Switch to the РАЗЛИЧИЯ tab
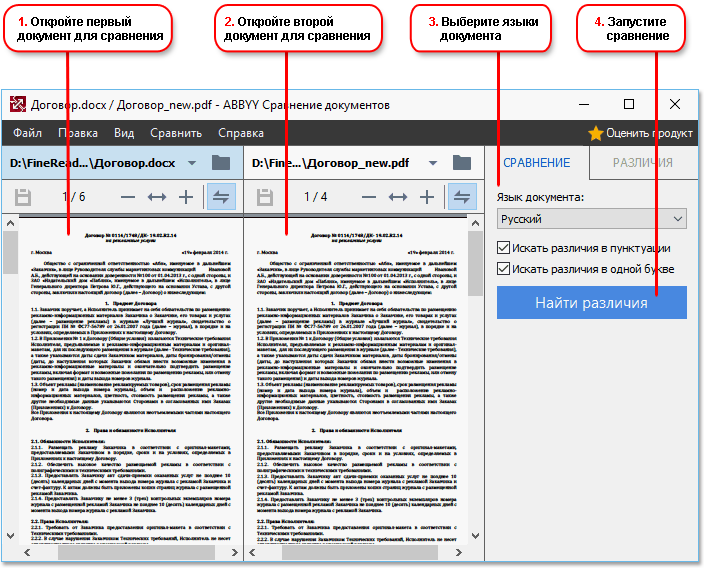 (643, 163)
